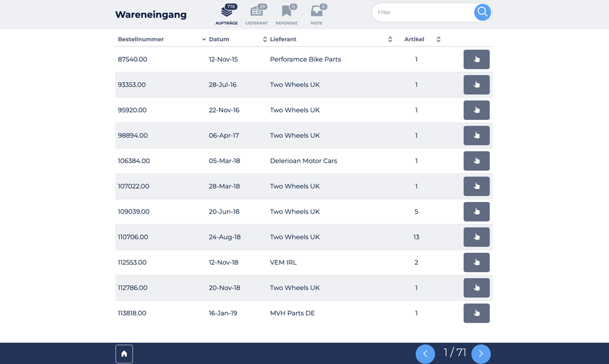
Task: Select order 87540.00 with hand button
Action: [x=476, y=60]
